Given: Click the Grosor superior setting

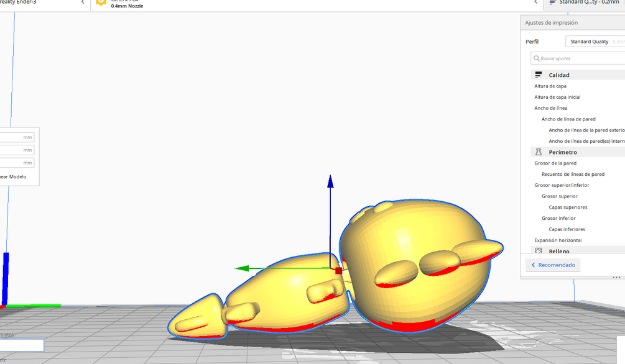Looking at the screenshot, I should coord(559,196).
